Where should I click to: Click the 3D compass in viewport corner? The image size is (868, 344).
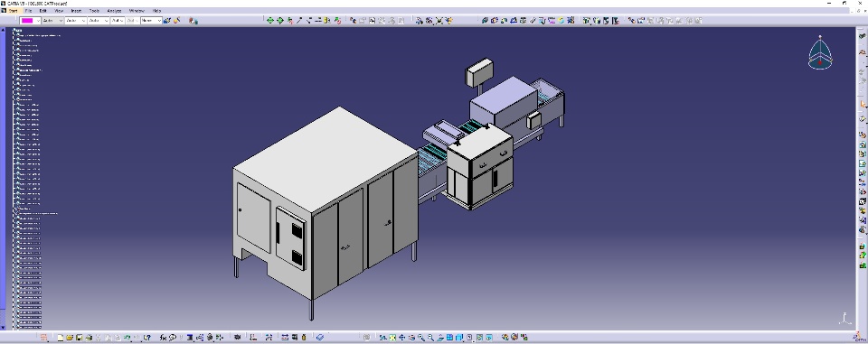pyautogui.click(x=820, y=53)
